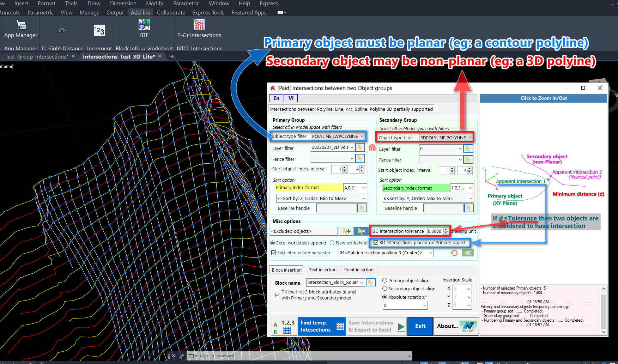618x364 pixels.
Task: Click the red arch icon between groups
Action: (372, 148)
